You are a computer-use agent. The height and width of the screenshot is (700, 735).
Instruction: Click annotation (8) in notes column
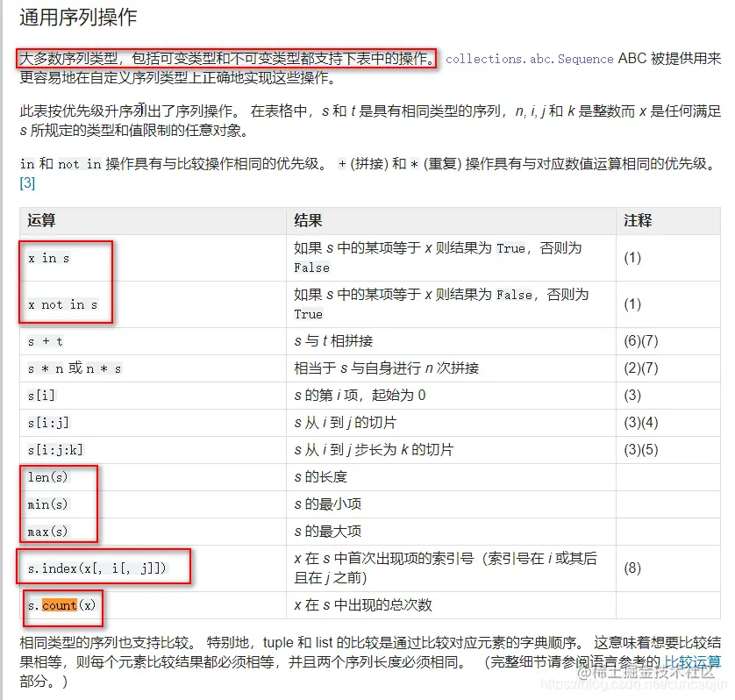[631, 568]
